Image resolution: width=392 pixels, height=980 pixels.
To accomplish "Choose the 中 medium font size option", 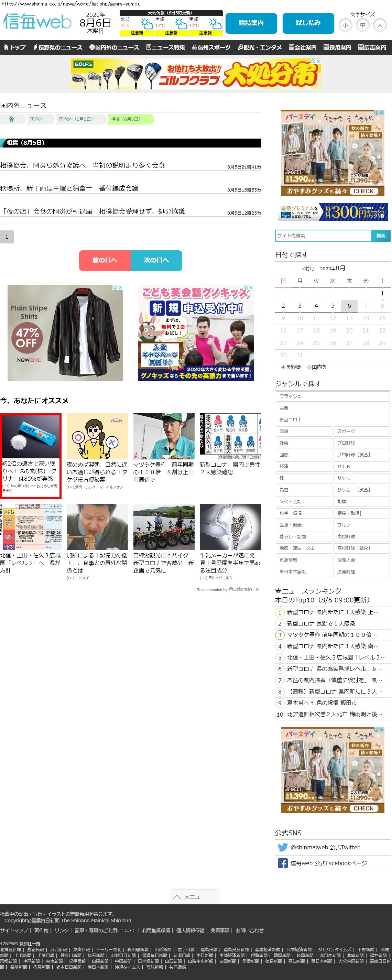I will (362, 25).
